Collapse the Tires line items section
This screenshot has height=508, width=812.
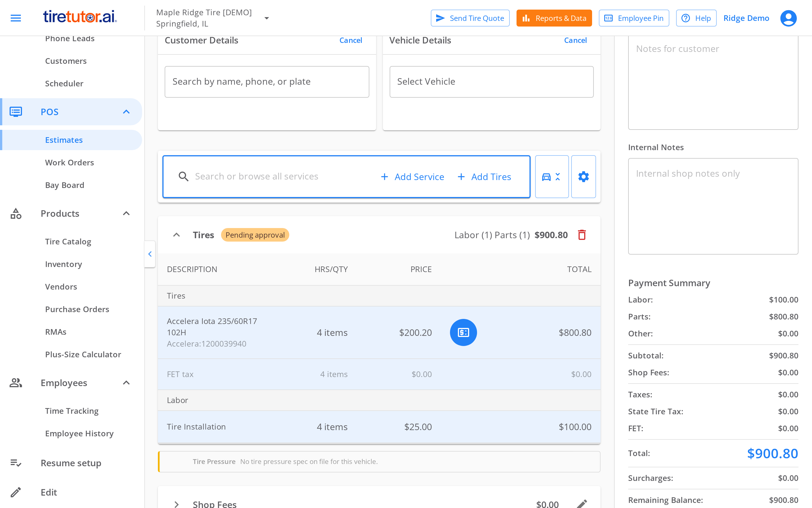pyautogui.click(x=176, y=235)
